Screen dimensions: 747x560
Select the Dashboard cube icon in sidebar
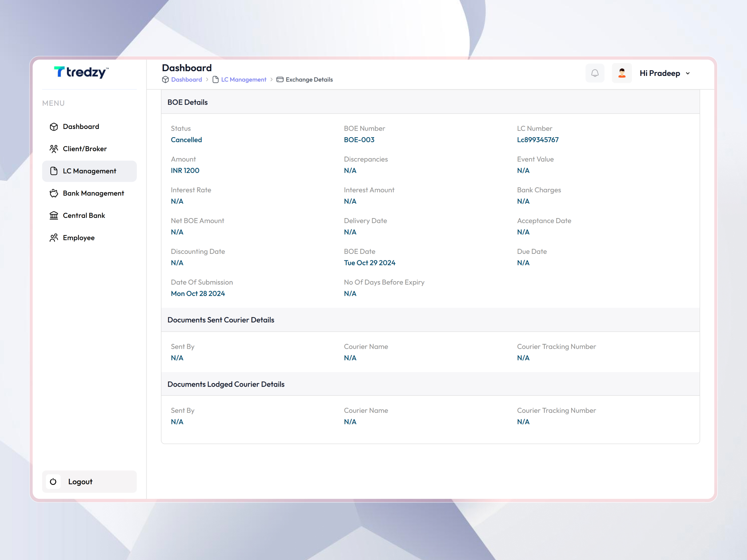pos(54,127)
